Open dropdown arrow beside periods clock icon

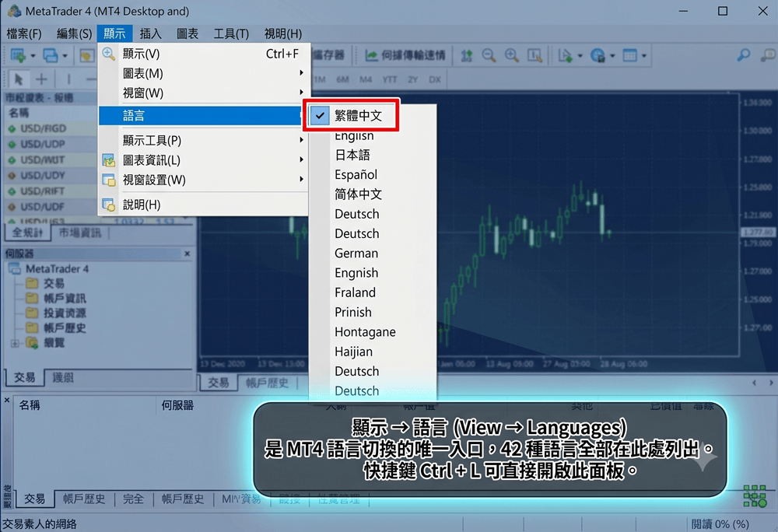(612, 55)
